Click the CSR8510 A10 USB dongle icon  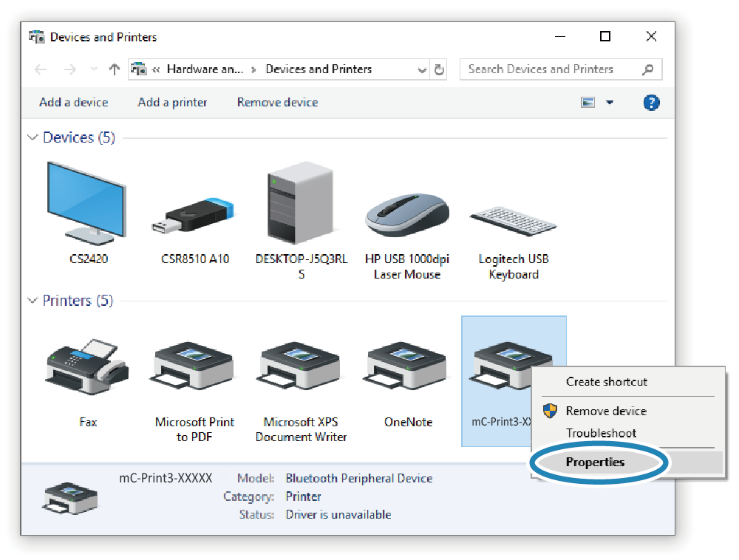click(x=194, y=214)
